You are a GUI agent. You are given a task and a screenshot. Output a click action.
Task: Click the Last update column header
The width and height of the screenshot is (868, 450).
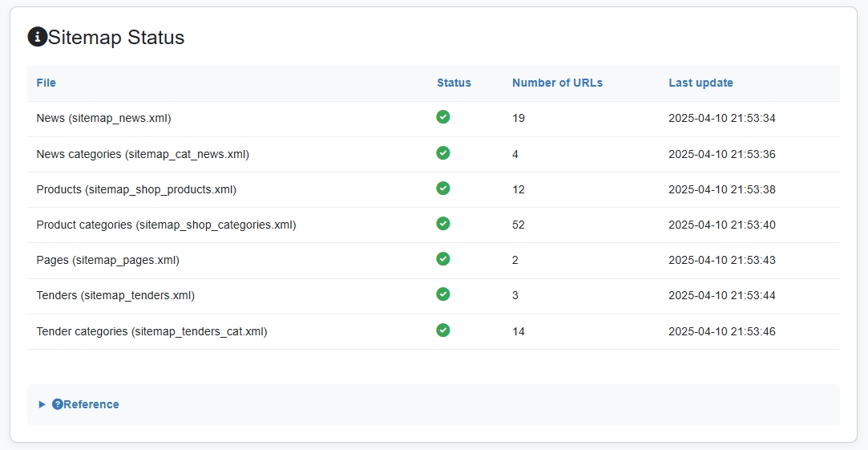(x=700, y=83)
